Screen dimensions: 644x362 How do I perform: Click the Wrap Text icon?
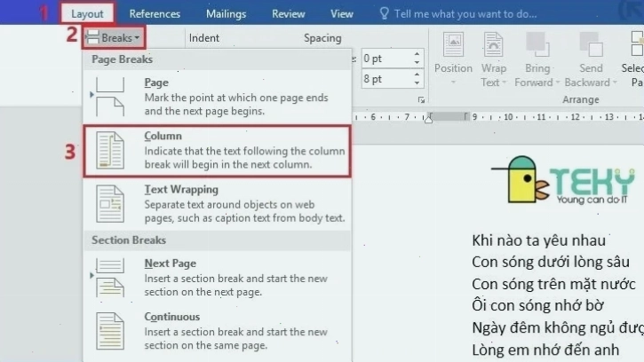(x=493, y=44)
